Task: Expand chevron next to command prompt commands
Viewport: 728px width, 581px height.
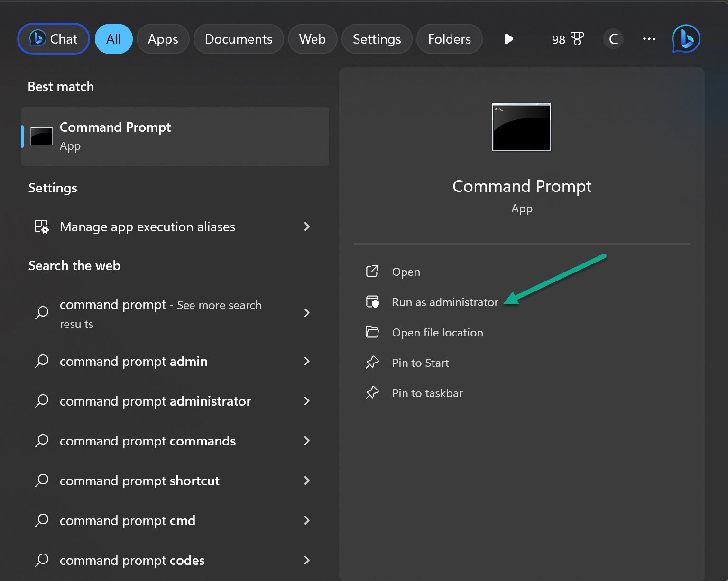Action: click(307, 441)
